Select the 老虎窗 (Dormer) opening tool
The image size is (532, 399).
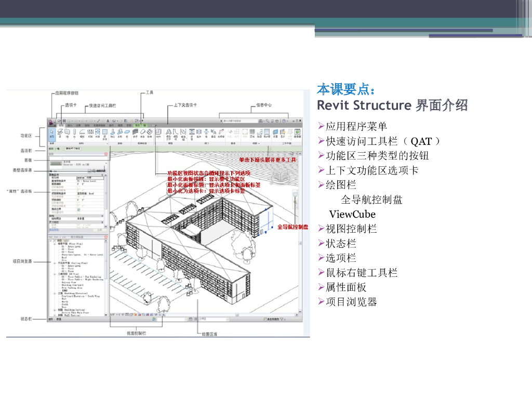click(x=221, y=134)
